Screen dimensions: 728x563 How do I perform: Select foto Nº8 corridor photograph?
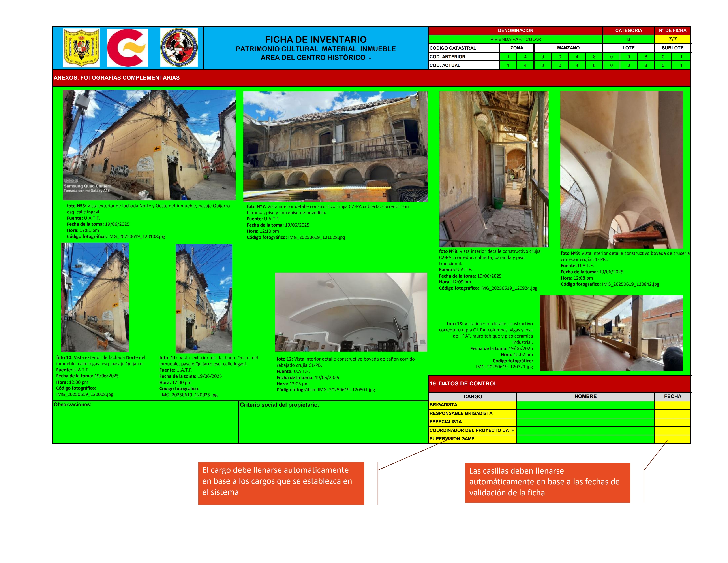point(494,169)
